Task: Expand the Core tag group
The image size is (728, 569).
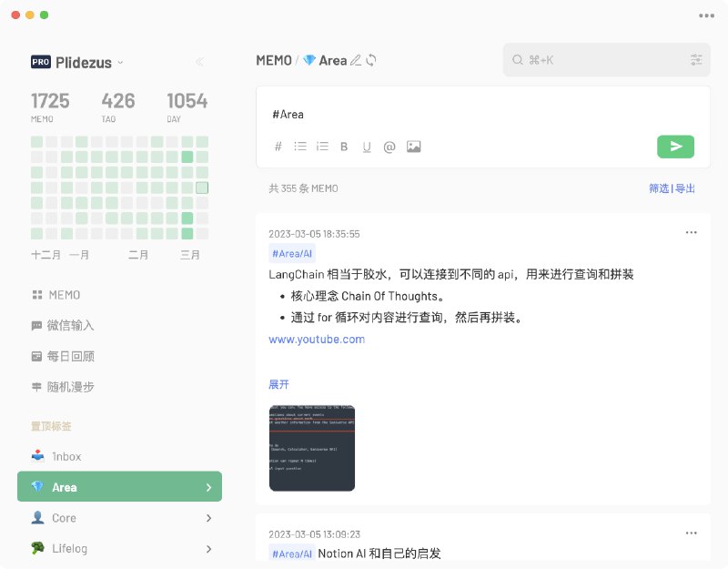Action: pyautogui.click(x=209, y=517)
